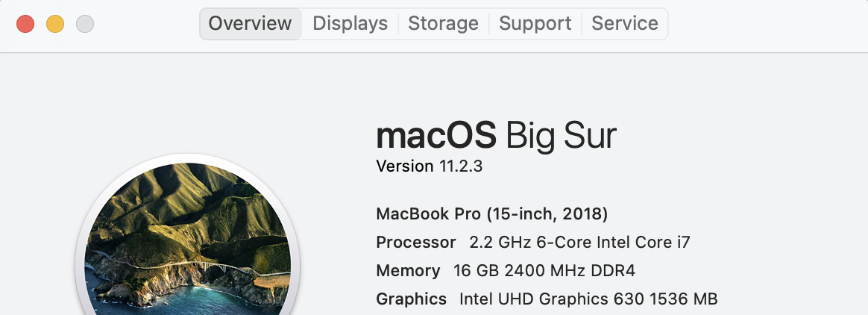This screenshot has width=868, height=315.
Task: Click the bold macOS heading word
Action: tap(435, 136)
